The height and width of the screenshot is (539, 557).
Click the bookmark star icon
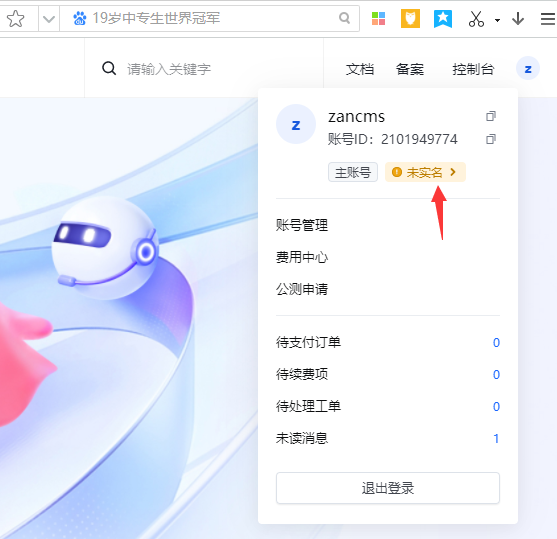click(x=15, y=18)
